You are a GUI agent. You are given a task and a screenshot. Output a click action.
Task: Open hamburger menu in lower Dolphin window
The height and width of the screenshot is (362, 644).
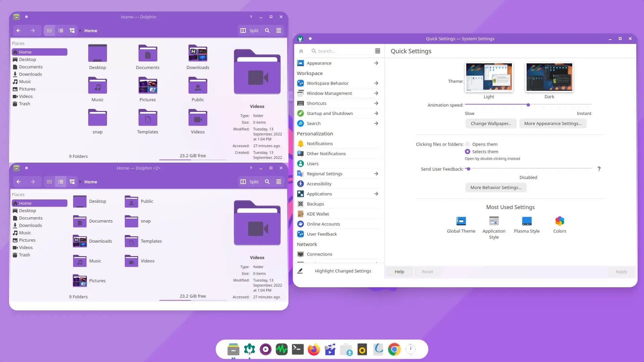coord(279,182)
